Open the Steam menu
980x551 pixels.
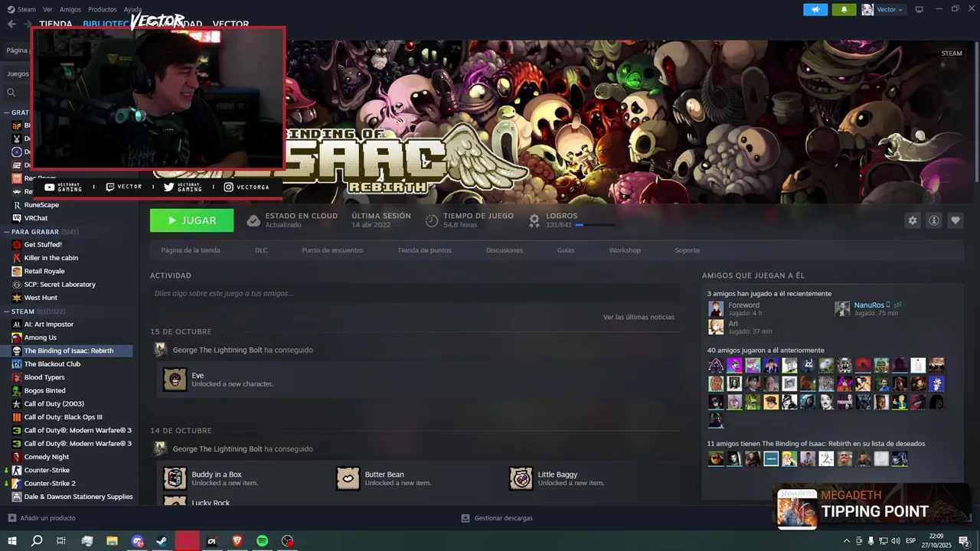click(x=27, y=9)
